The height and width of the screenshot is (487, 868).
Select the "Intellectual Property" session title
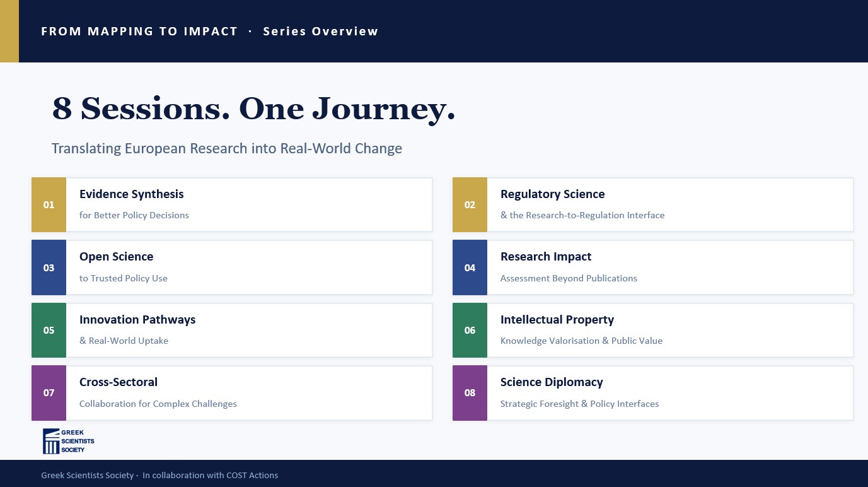[x=557, y=320]
